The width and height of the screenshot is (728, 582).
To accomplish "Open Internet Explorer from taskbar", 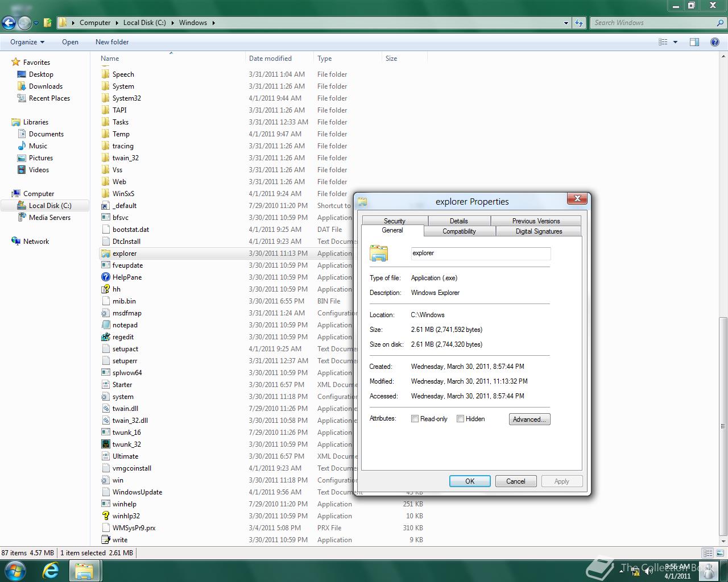I will 51,571.
